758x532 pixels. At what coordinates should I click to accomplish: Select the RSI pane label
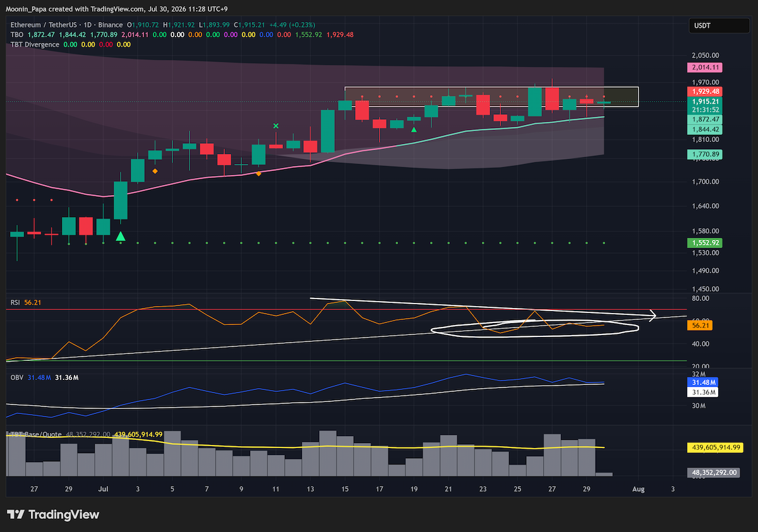(x=15, y=303)
